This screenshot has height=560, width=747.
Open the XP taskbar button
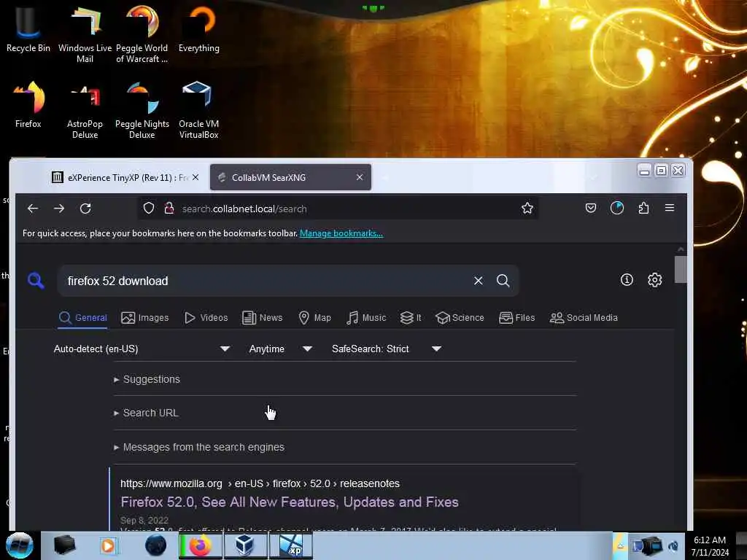click(290, 545)
